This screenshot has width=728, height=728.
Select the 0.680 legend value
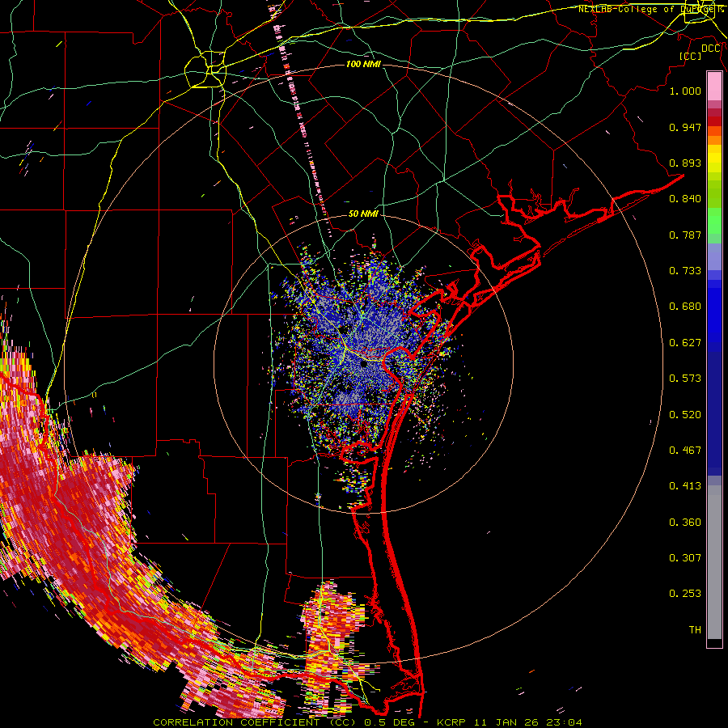[685, 307]
